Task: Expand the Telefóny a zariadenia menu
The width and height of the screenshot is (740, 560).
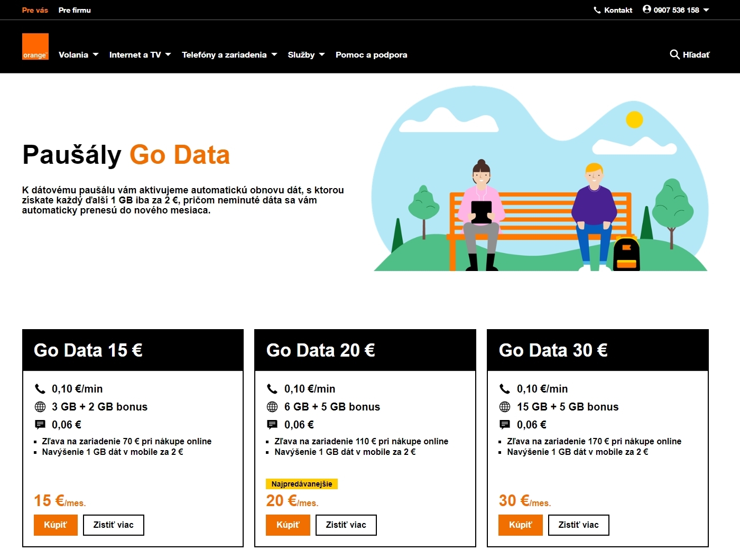Action: click(x=229, y=55)
